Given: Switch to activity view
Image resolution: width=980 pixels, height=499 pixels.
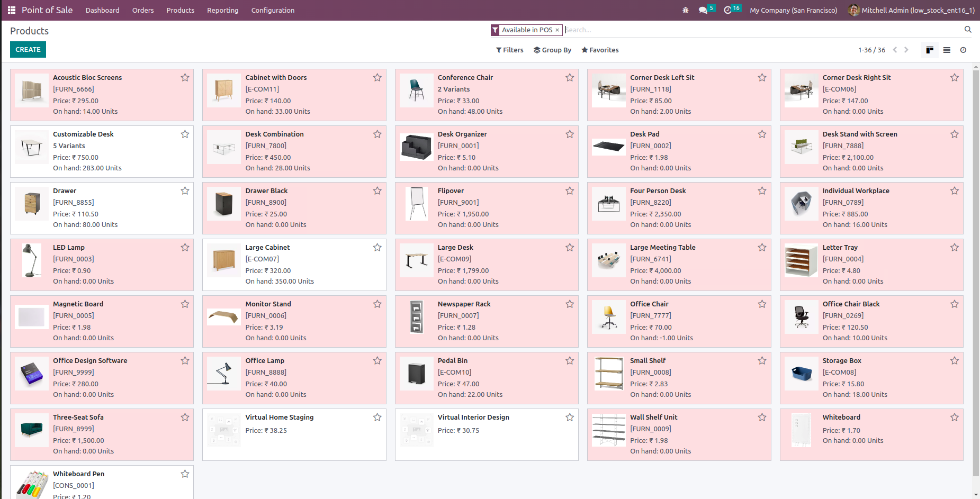Looking at the screenshot, I should pos(963,50).
